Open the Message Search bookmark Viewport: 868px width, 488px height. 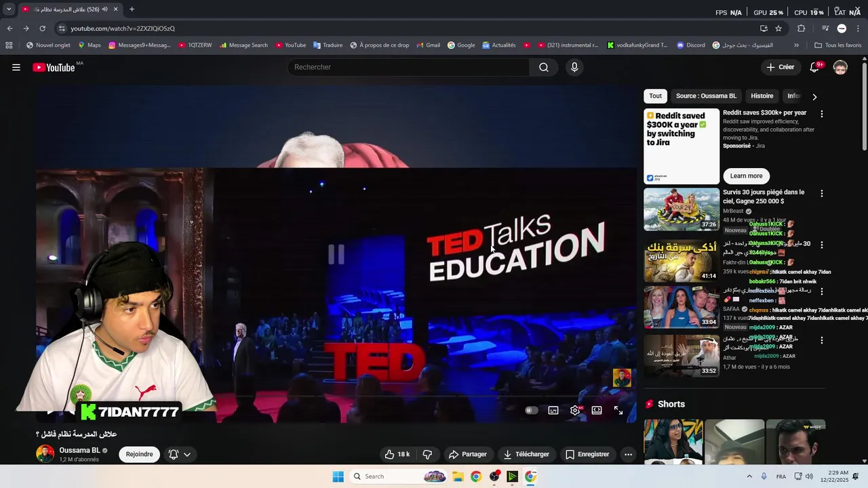coord(243,45)
